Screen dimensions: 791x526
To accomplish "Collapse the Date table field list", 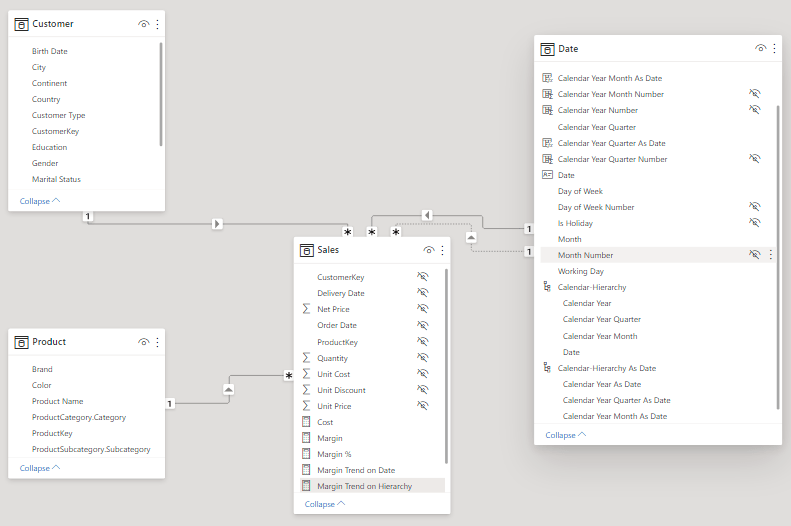I will click(565, 435).
